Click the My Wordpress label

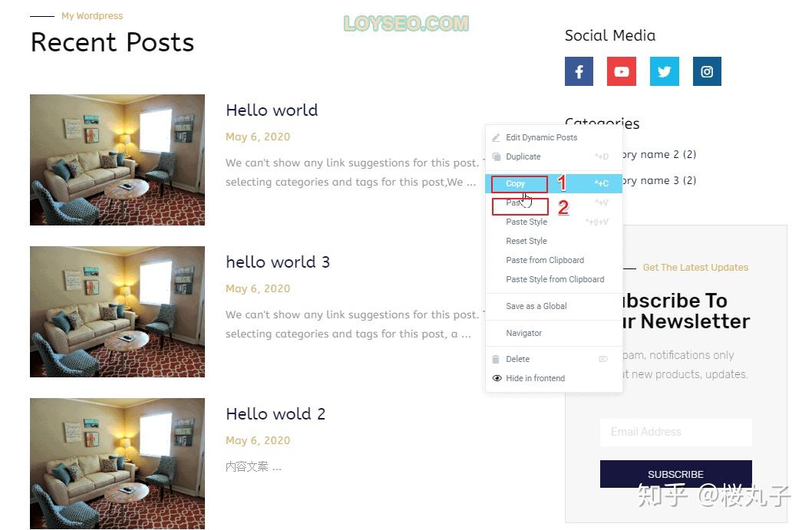point(92,16)
